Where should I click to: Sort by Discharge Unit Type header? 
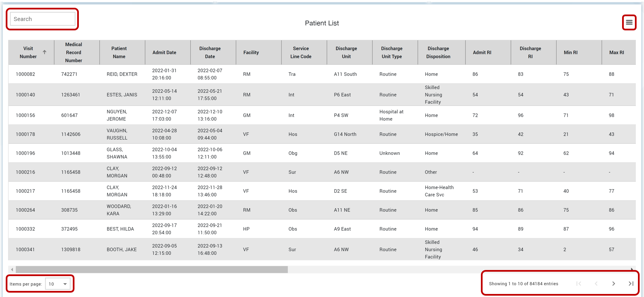click(392, 52)
